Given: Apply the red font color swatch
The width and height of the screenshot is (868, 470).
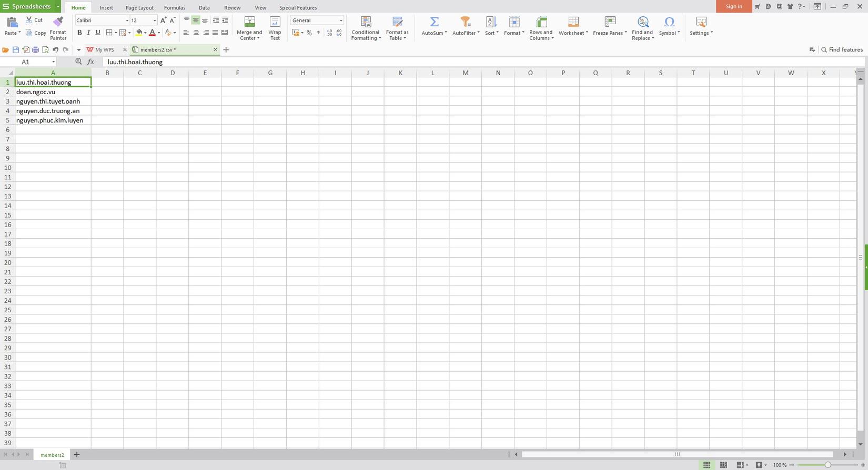Looking at the screenshot, I should pyautogui.click(x=152, y=33).
